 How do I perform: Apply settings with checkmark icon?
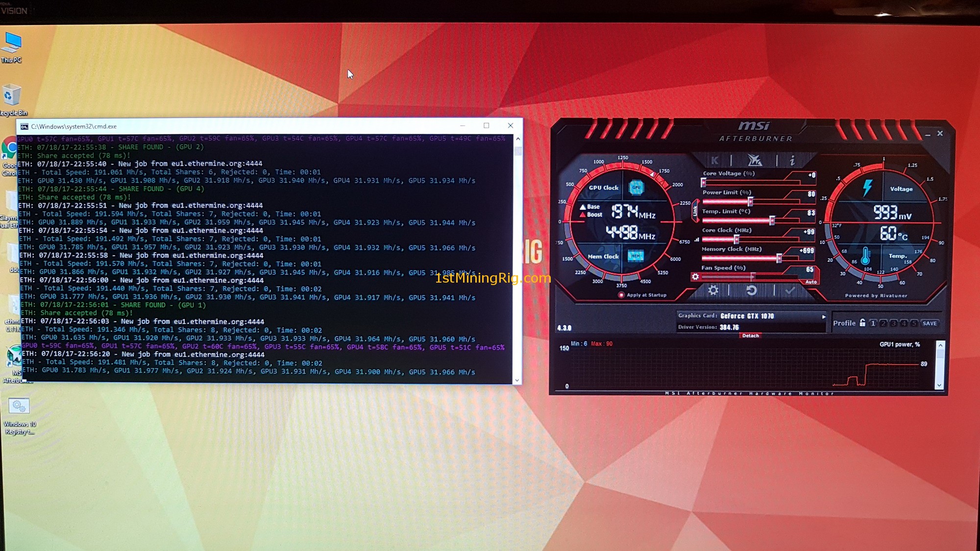point(790,290)
